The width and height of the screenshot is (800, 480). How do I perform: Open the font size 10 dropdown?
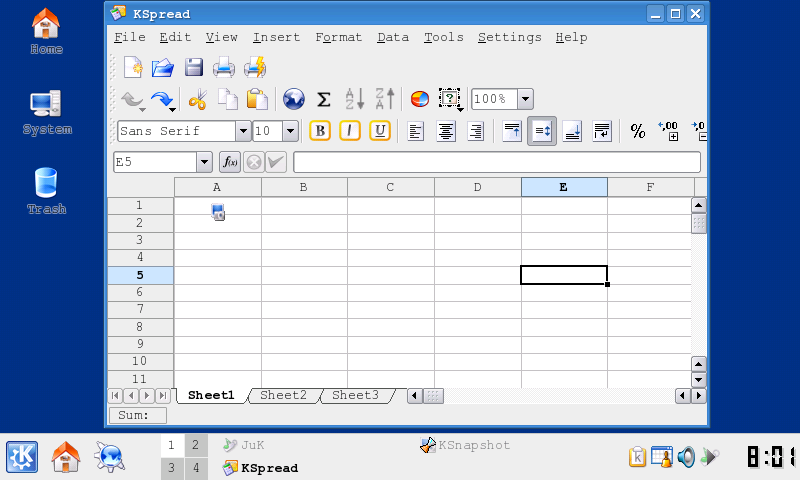click(x=290, y=131)
